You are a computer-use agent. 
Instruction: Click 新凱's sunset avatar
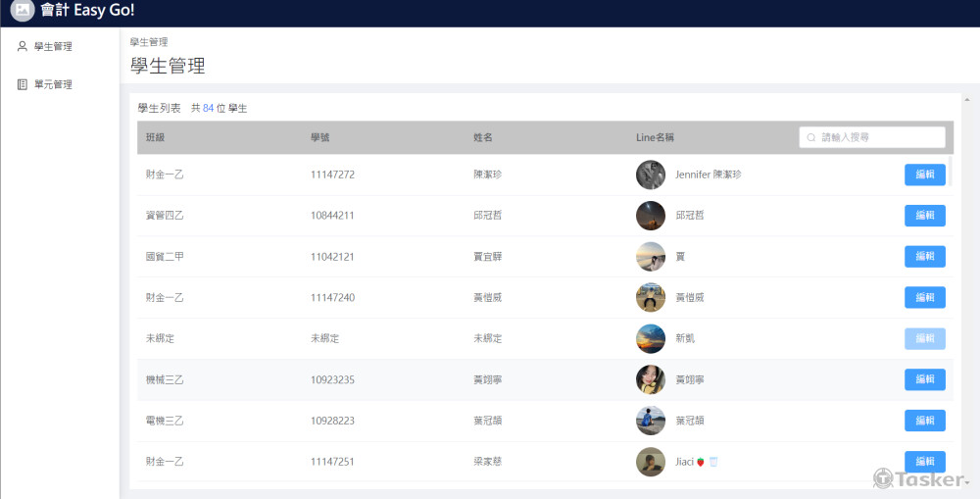(651, 338)
